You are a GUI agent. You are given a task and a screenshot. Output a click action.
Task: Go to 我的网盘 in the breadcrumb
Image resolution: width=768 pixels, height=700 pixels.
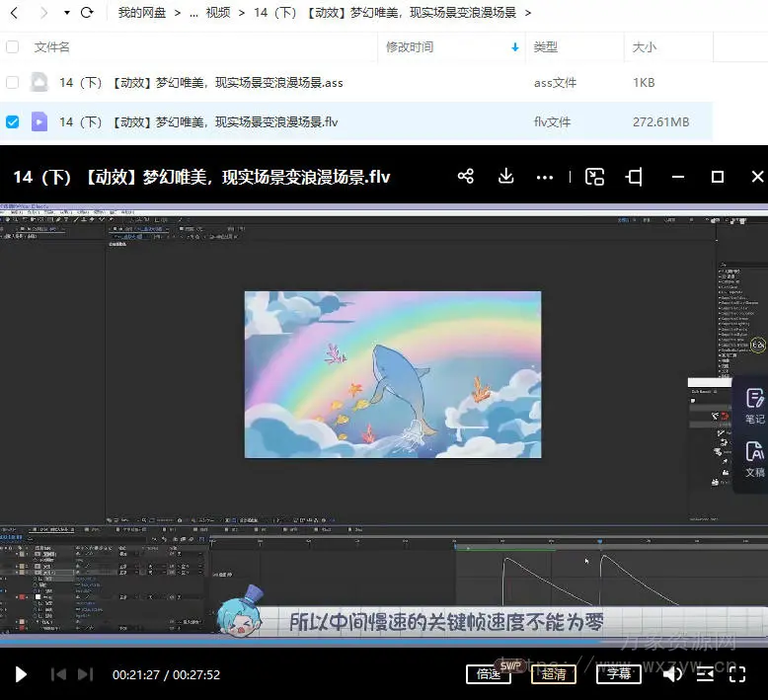[x=142, y=13]
